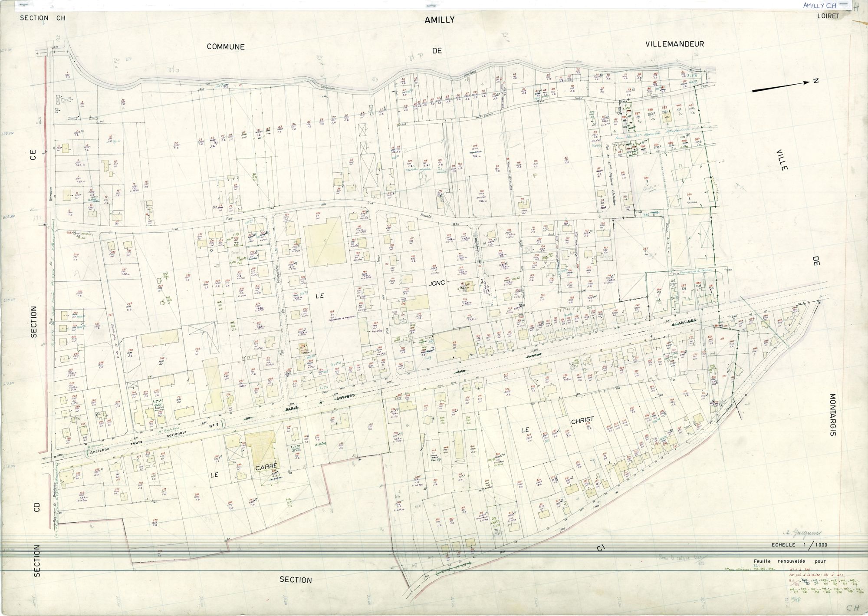The height and width of the screenshot is (616, 868).
Task: Click the 'SECTION CH' heading
Action: click(x=43, y=19)
